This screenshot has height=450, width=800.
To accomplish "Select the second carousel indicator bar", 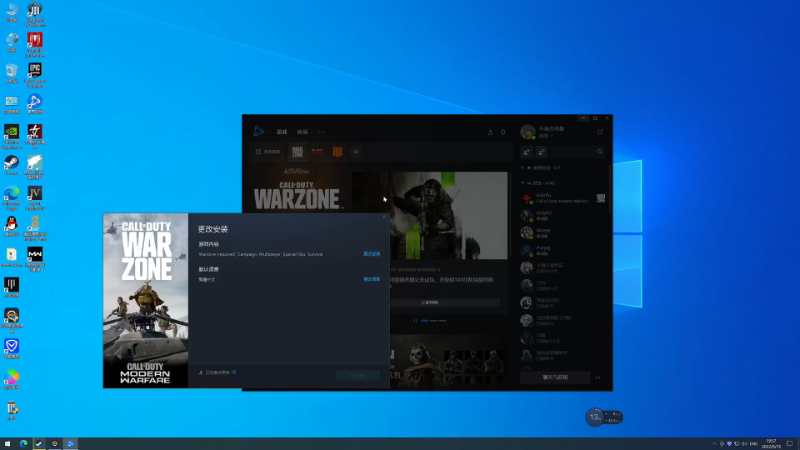I will pyautogui.click(x=433, y=321).
